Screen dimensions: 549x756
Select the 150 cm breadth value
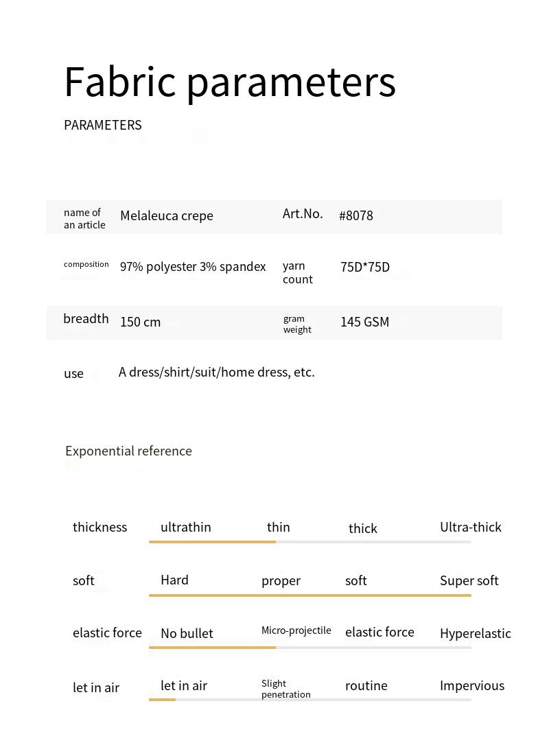click(141, 322)
